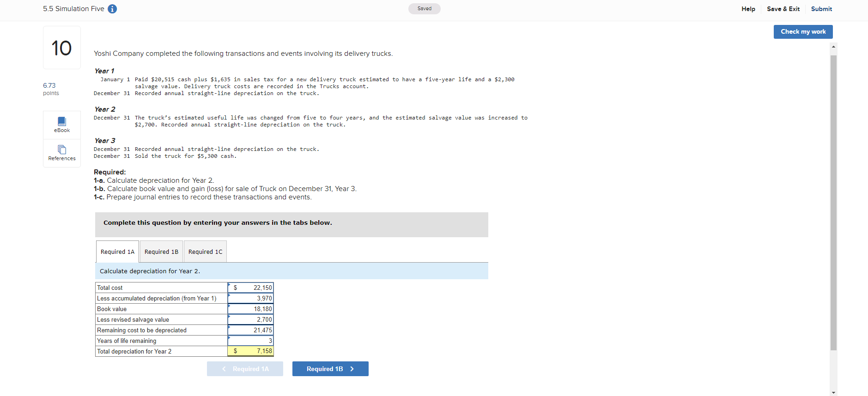Click 'Remaining cost to be depreciated' label
This screenshot has height=396, width=868.
pos(142,330)
